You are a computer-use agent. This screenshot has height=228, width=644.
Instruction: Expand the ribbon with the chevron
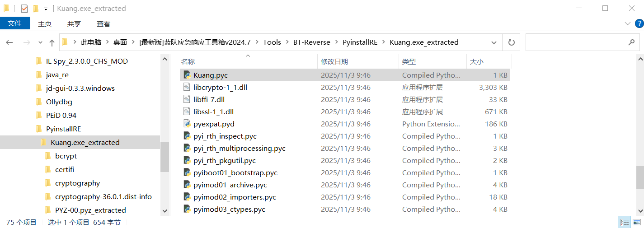coord(627,23)
